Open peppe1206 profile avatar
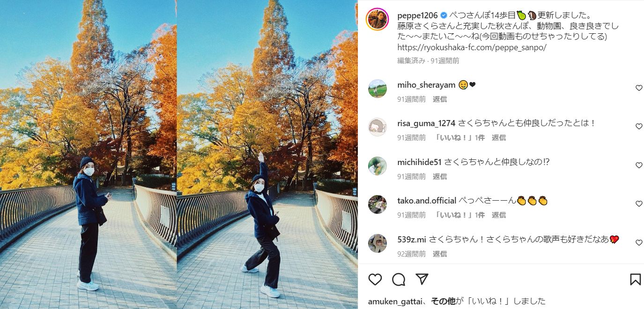 tap(378, 19)
